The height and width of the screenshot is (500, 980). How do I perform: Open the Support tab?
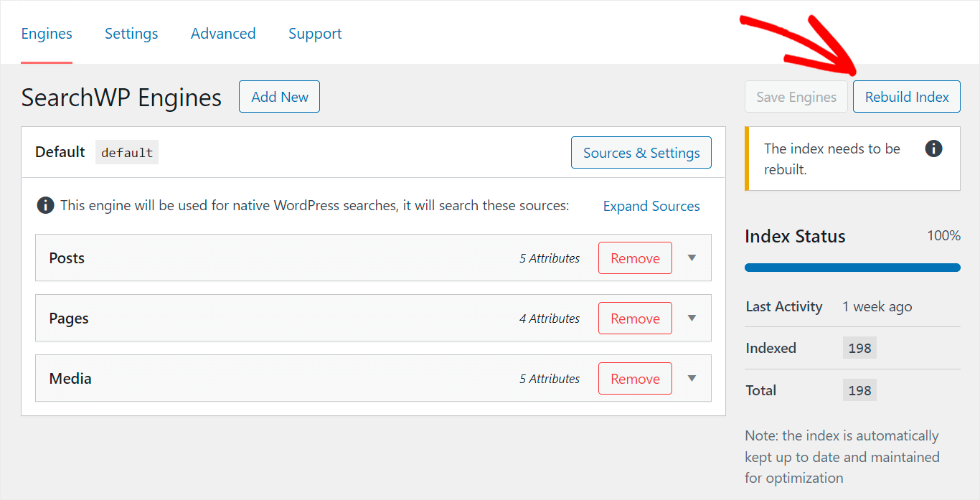click(315, 34)
